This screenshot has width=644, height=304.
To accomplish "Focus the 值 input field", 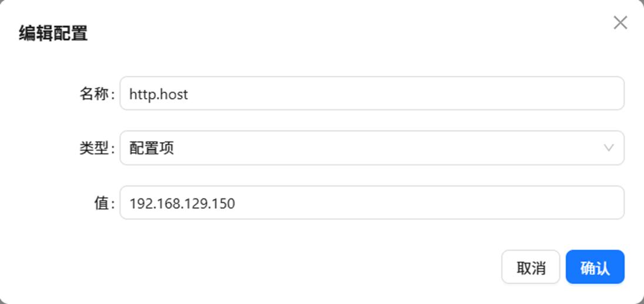I will pyautogui.click(x=372, y=202).
